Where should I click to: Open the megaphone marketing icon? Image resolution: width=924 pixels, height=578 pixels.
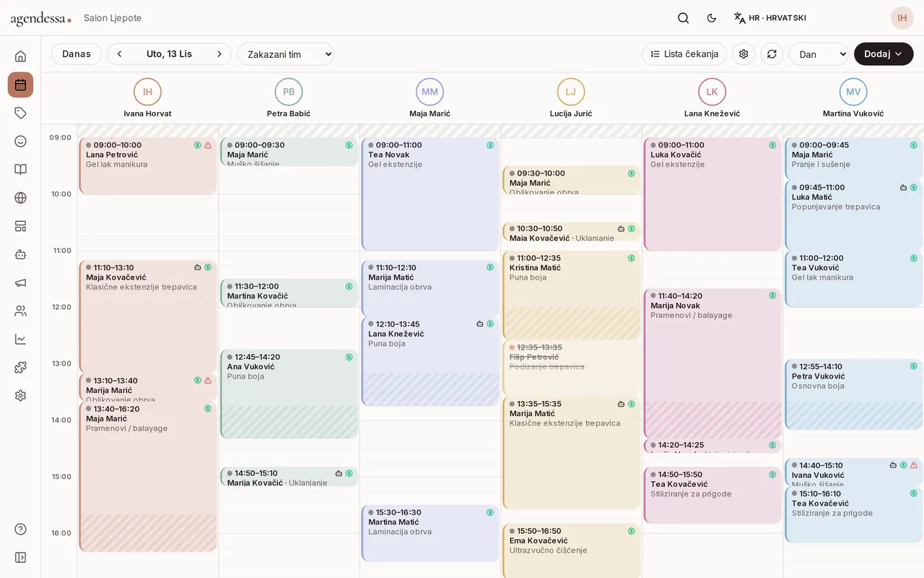click(x=20, y=282)
